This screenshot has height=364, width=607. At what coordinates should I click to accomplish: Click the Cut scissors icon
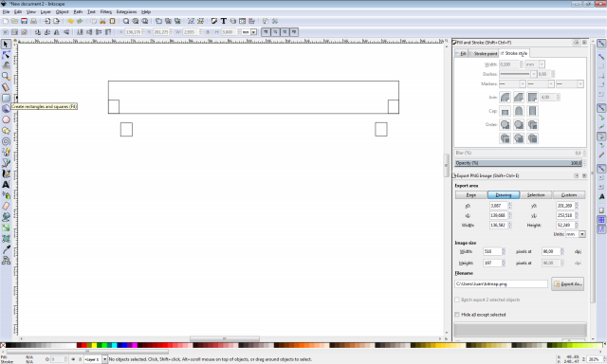pyautogui.click(x=103, y=21)
